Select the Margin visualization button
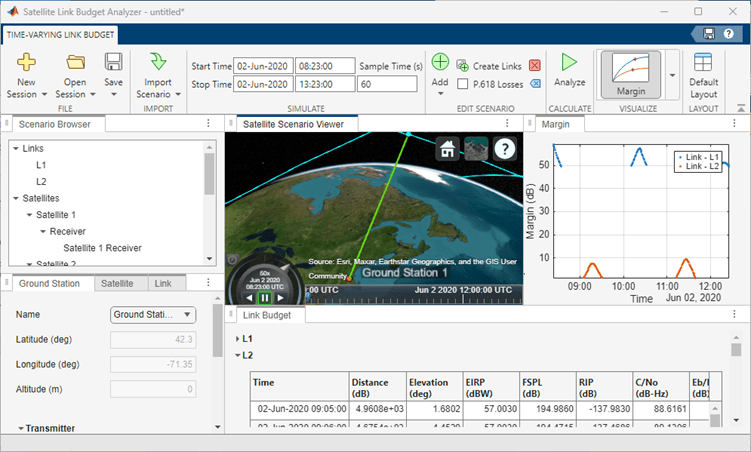 point(631,73)
